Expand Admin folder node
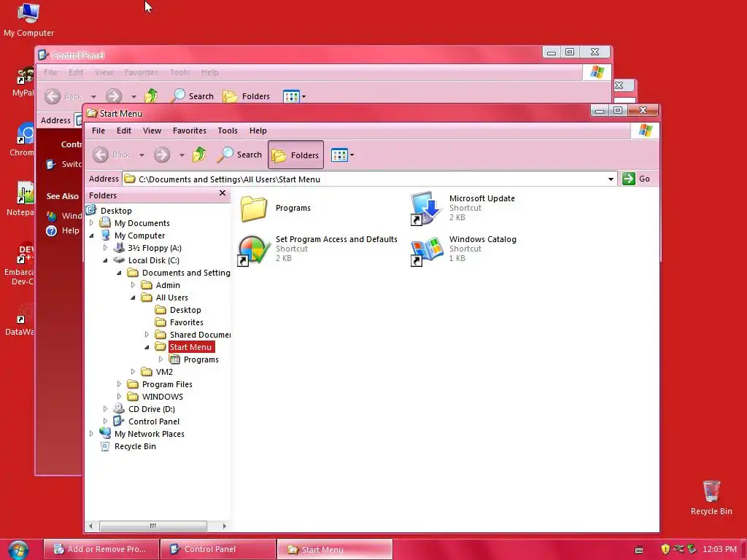Screen dimensions: 747x560 pyautogui.click(x=133, y=285)
